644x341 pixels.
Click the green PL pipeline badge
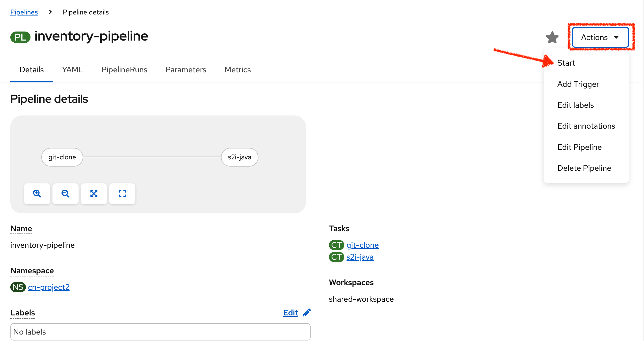click(x=20, y=37)
